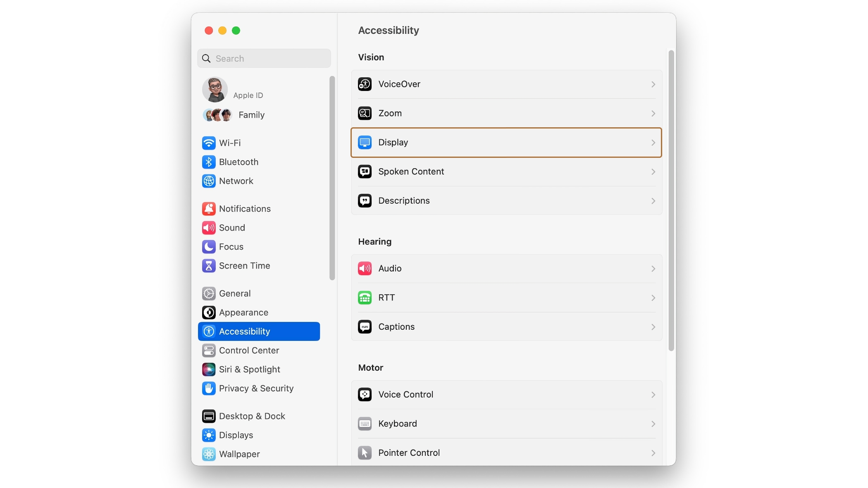The image size is (868, 488).
Task: Expand Display settings chevron
Action: 653,143
